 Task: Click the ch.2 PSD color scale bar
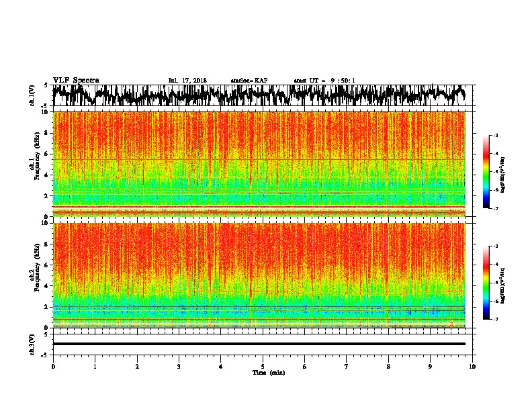[486, 283]
